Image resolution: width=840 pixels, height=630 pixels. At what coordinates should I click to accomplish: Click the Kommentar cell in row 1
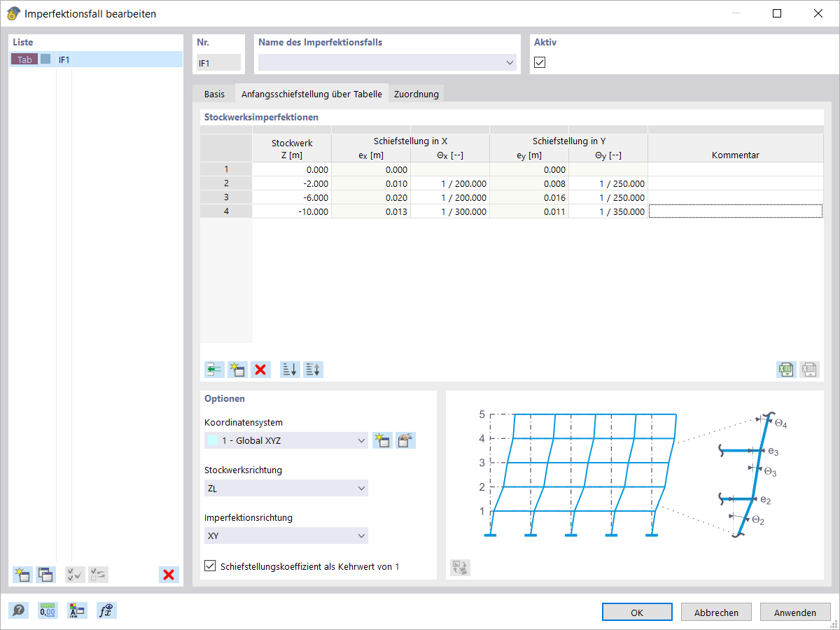pos(736,169)
